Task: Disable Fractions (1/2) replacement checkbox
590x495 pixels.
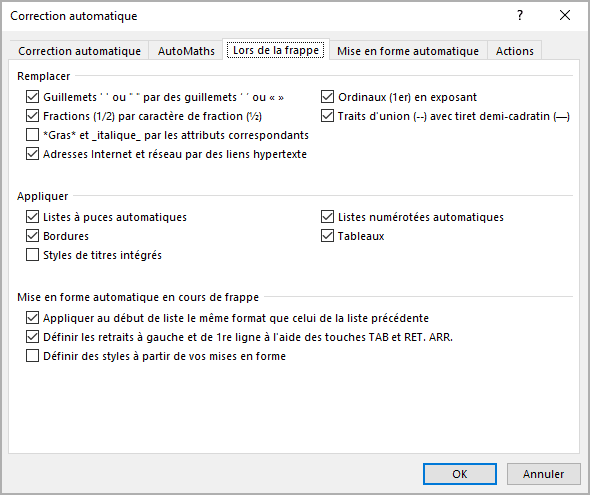Action: click(x=32, y=115)
